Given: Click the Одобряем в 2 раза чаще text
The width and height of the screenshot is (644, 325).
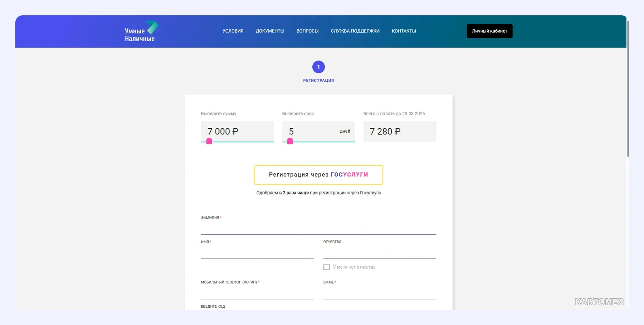Looking at the screenshot, I should pos(318,193).
